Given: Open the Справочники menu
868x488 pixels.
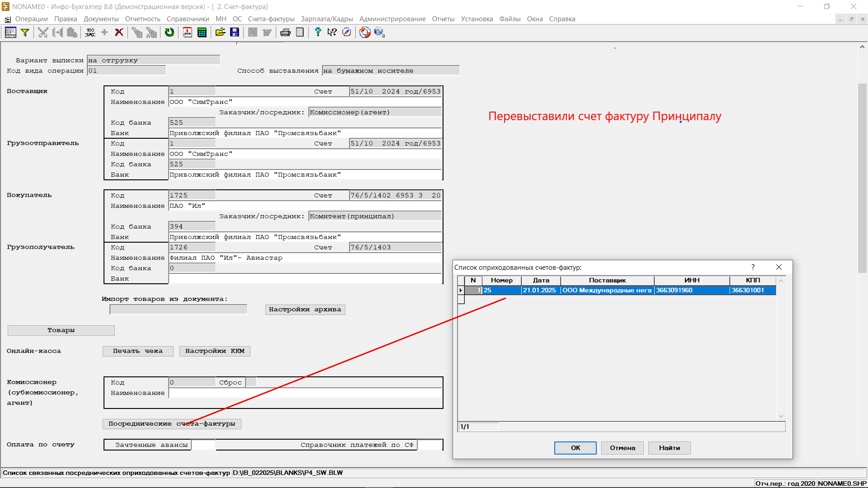Looking at the screenshot, I should [188, 19].
